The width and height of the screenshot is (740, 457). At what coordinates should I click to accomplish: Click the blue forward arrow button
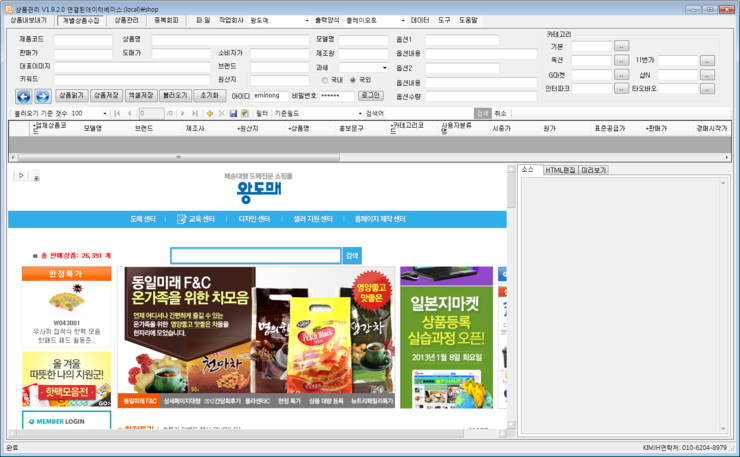point(42,96)
